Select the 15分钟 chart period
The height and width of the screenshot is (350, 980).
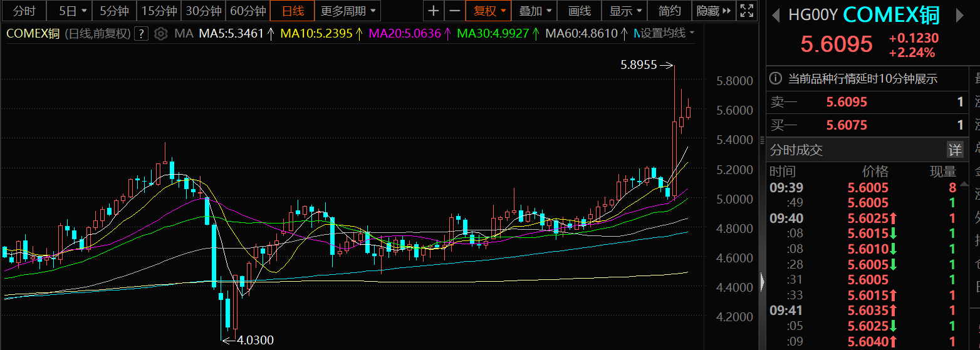click(159, 11)
